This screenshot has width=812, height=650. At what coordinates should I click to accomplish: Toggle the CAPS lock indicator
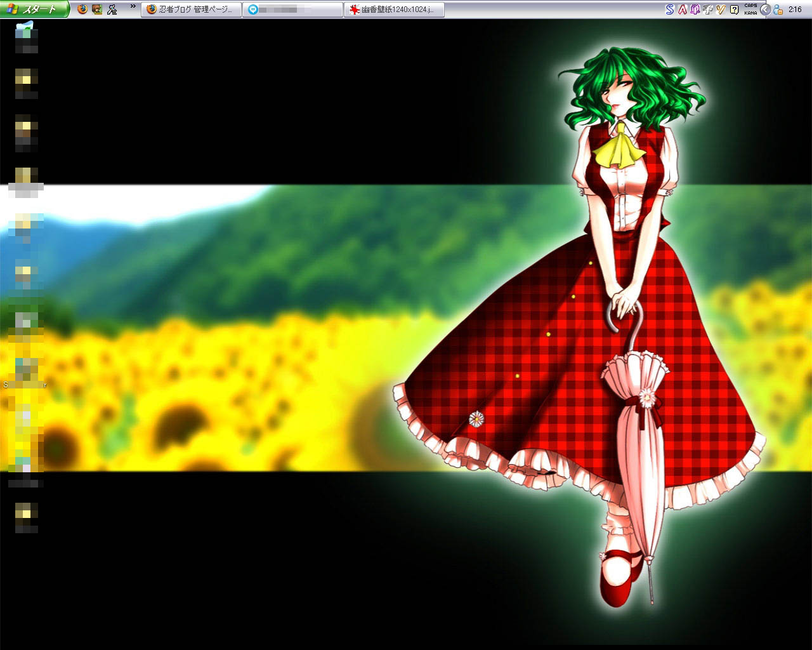[x=750, y=6]
